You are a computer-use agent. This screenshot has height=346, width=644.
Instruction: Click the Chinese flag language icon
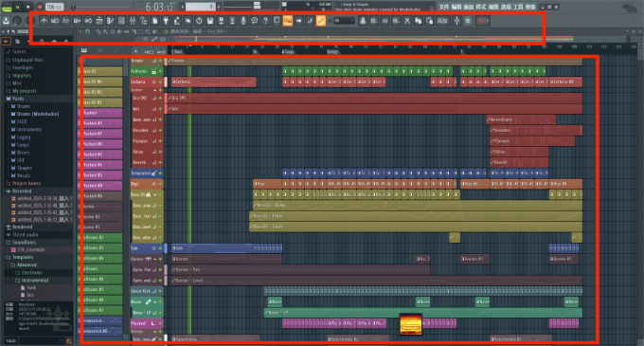coord(483,21)
